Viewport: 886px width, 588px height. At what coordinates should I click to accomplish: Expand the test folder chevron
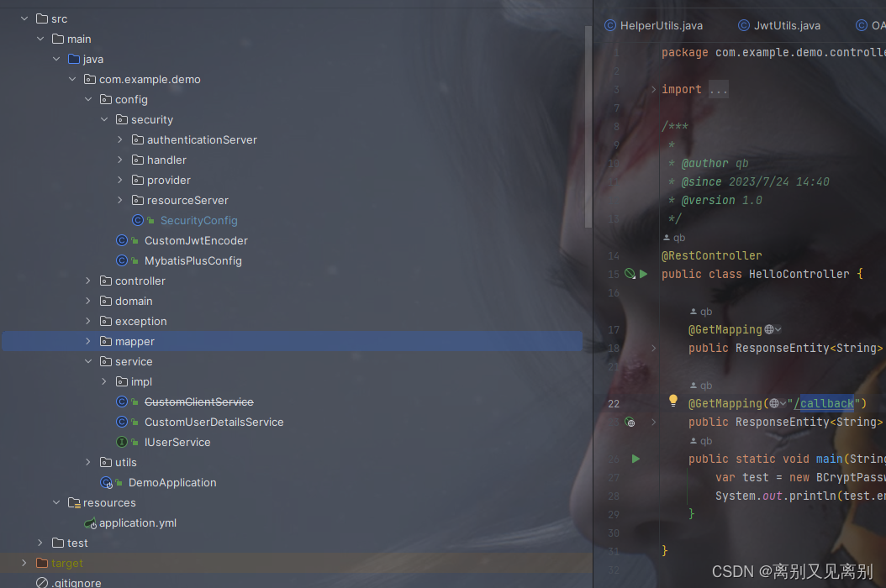click(x=40, y=543)
